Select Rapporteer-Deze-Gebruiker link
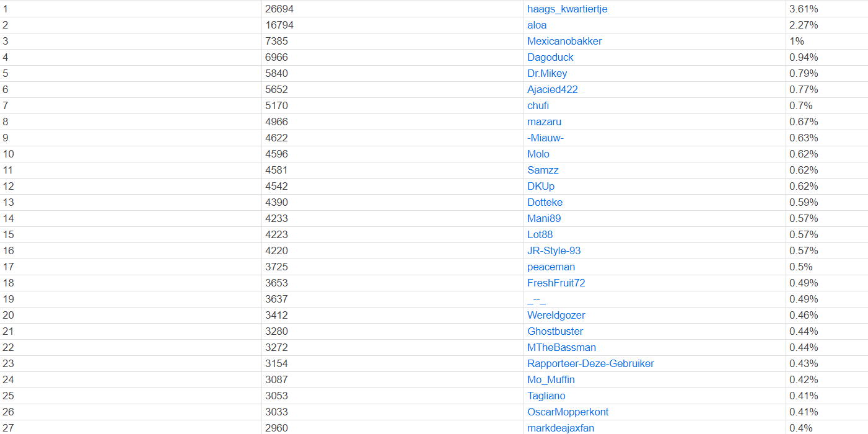This screenshot has height=434, width=868. [590, 364]
